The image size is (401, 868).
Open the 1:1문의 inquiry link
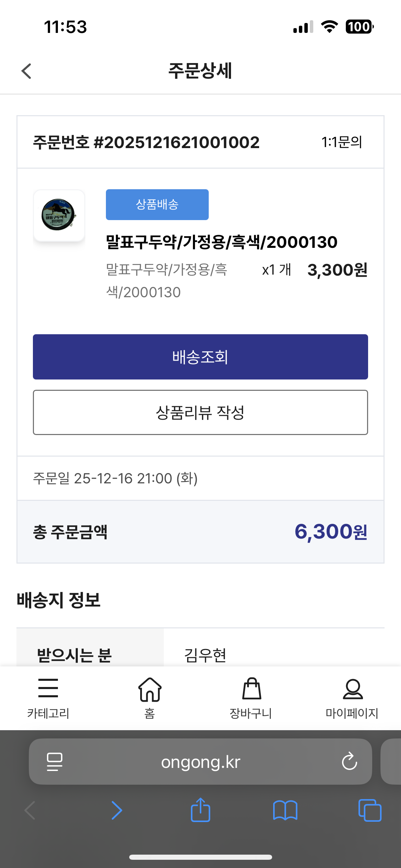(341, 142)
